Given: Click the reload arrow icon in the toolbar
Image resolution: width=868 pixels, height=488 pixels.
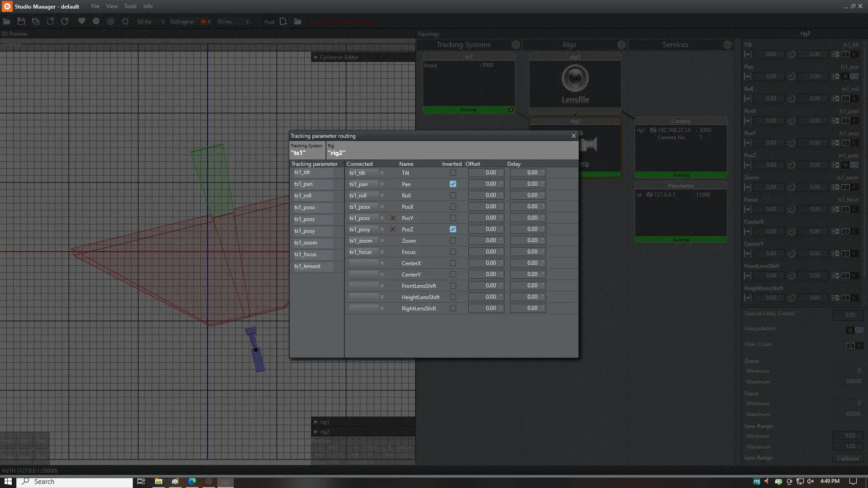Looking at the screenshot, I should pos(65,22).
